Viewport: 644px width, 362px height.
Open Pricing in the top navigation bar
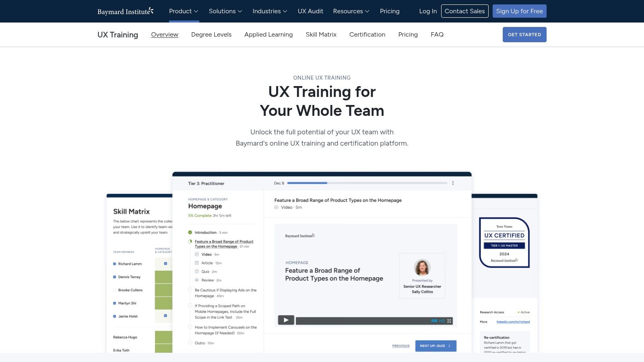[390, 11]
